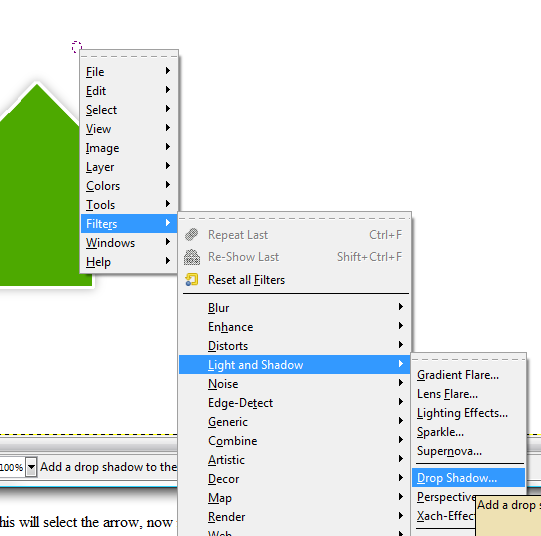Click tear-off line of Light and Shadow submenu

click(x=469, y=359)
